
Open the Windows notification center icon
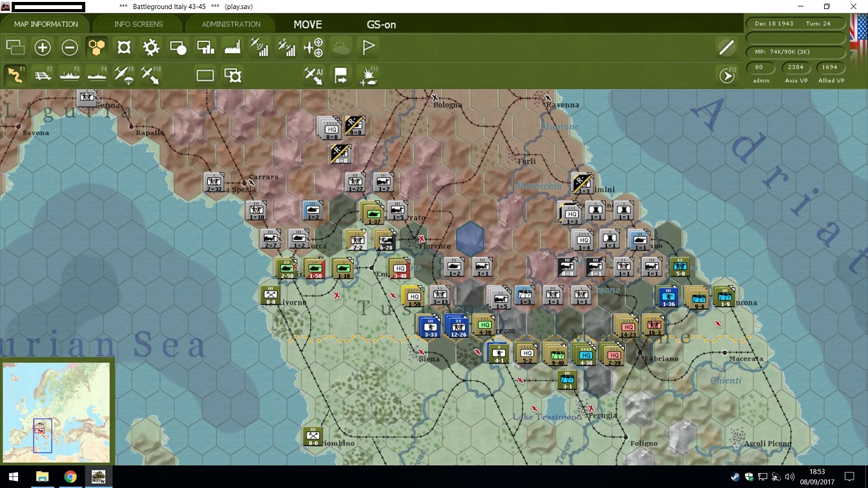(x=849, y=477)
